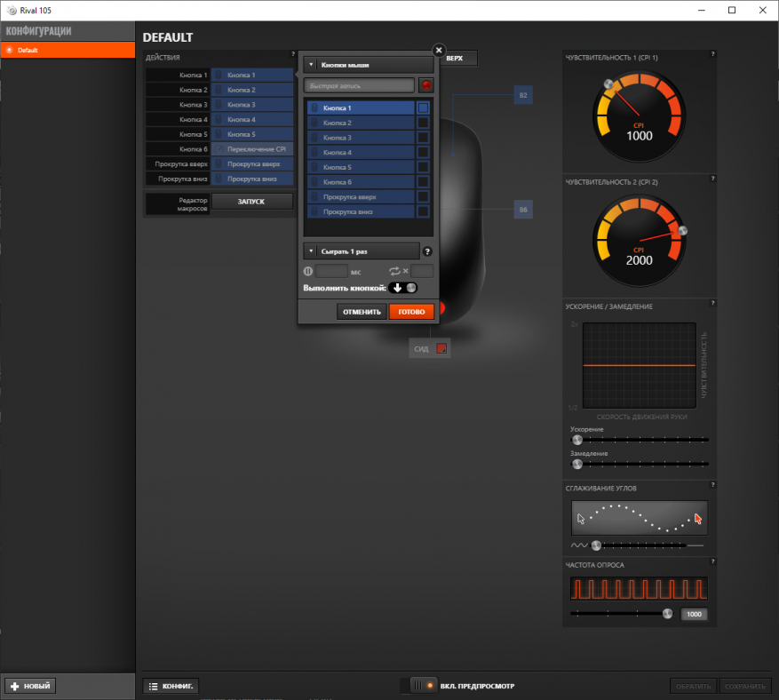
Task: Click the delay timer icon before the ms field
Action: coord(308,271)
